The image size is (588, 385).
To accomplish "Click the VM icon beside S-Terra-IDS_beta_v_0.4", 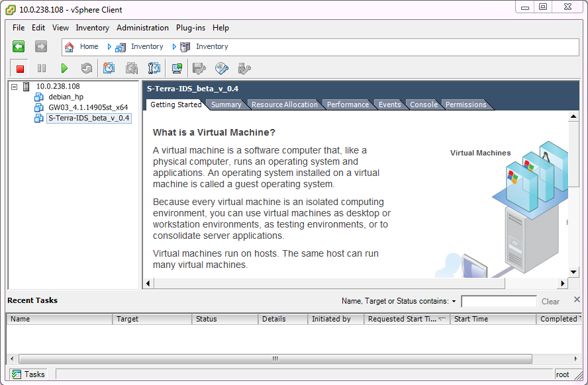I will point(38,118).
